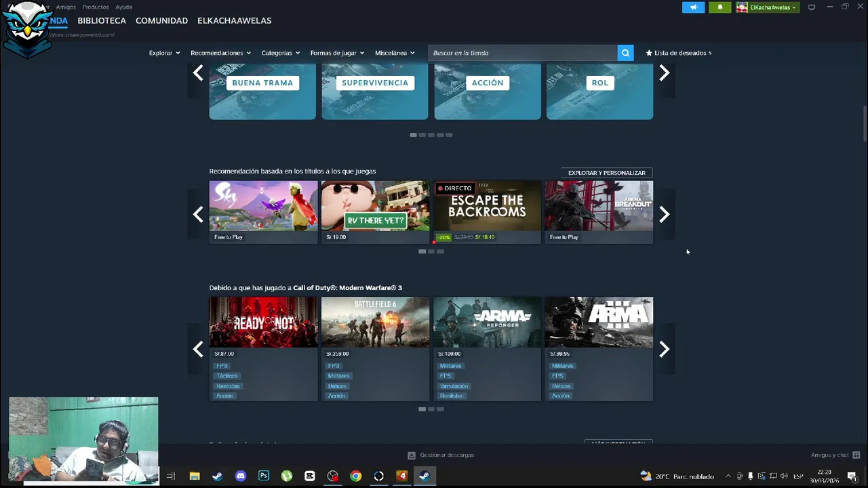Expand the Categorías dropdown
The height and width of the screenshot is (488, 868).
[280, 53]
